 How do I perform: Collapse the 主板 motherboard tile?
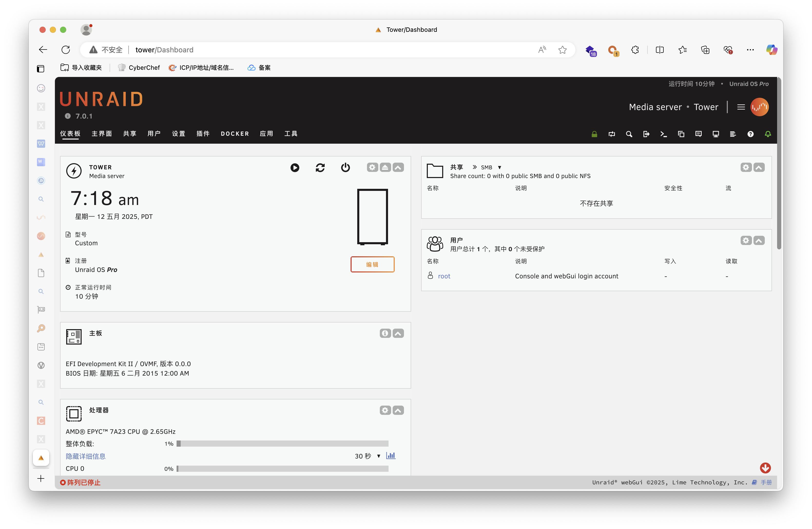coord(398,333)
